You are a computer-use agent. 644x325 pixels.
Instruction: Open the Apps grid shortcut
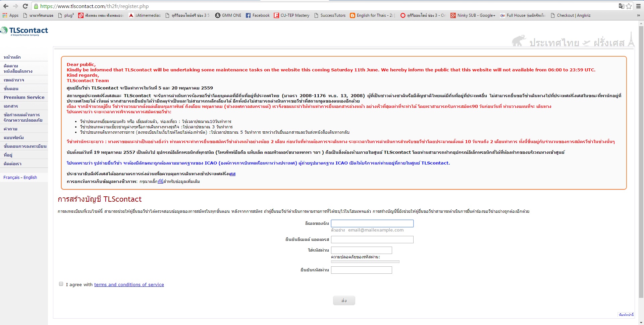pyautogui.click(x=10, y=15)
